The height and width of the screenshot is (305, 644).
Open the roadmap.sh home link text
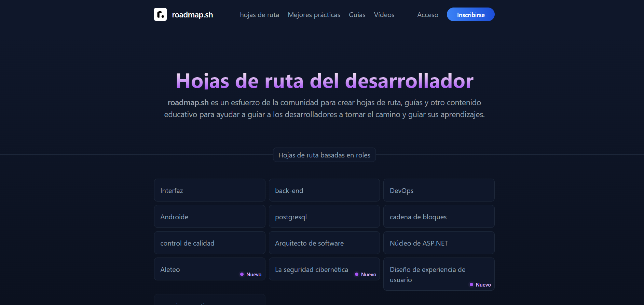coord(192,15)
